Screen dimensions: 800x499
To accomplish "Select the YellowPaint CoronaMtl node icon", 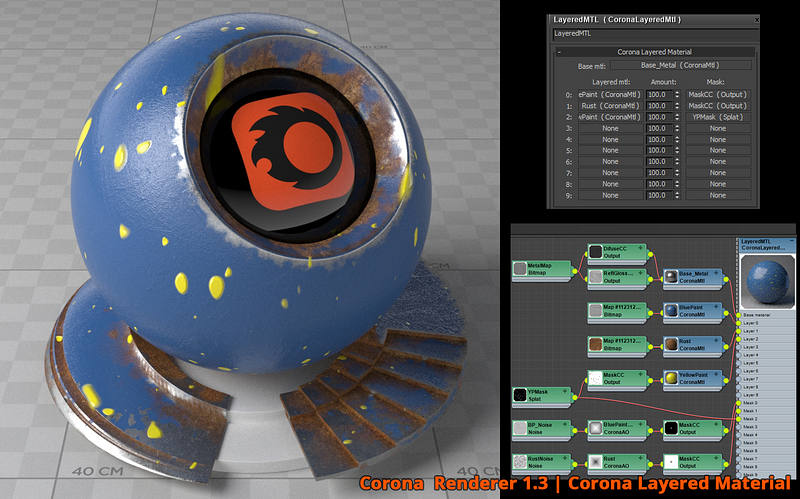I will point(671,380).
